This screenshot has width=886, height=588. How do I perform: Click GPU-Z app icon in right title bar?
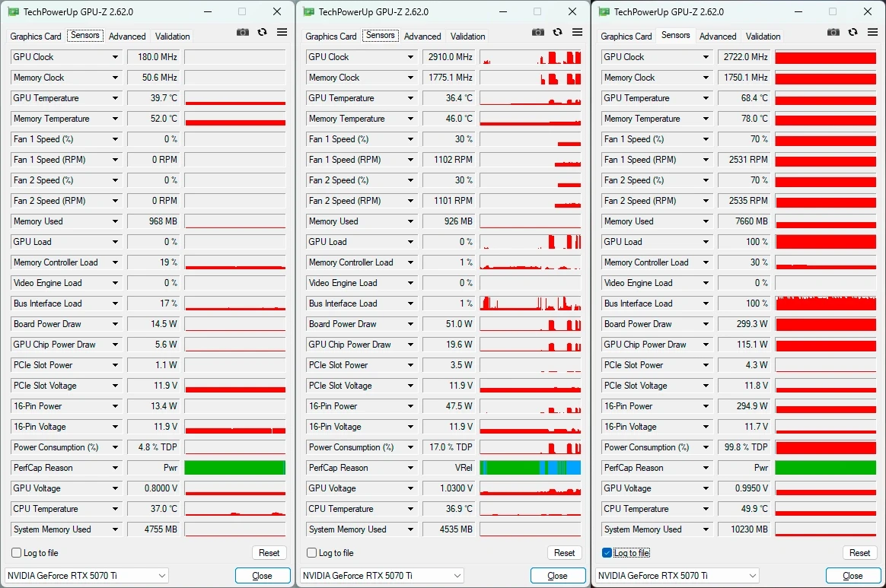click(604, 11)
